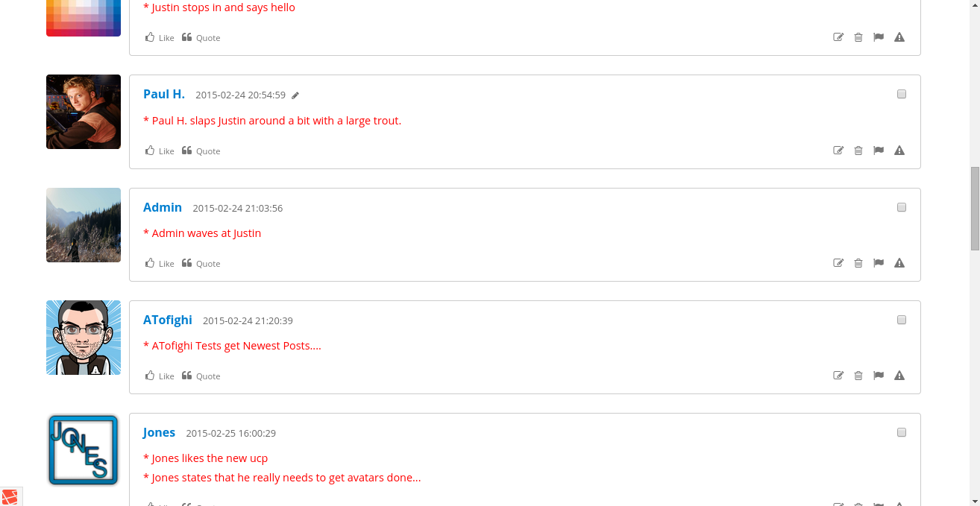Click the vertical page scrollbar thumb
Screen dimensions: 980x506
[x=975, y=209]
